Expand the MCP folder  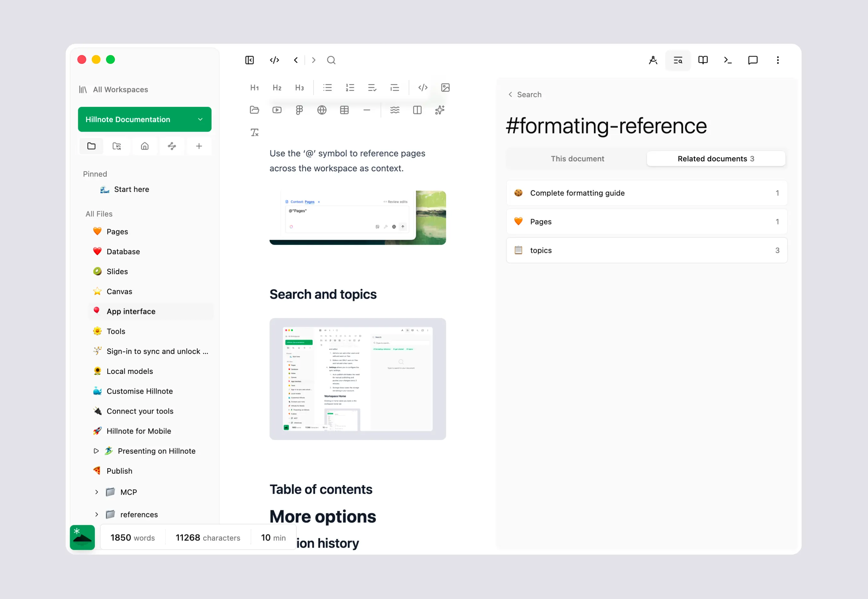click(96, 492)
